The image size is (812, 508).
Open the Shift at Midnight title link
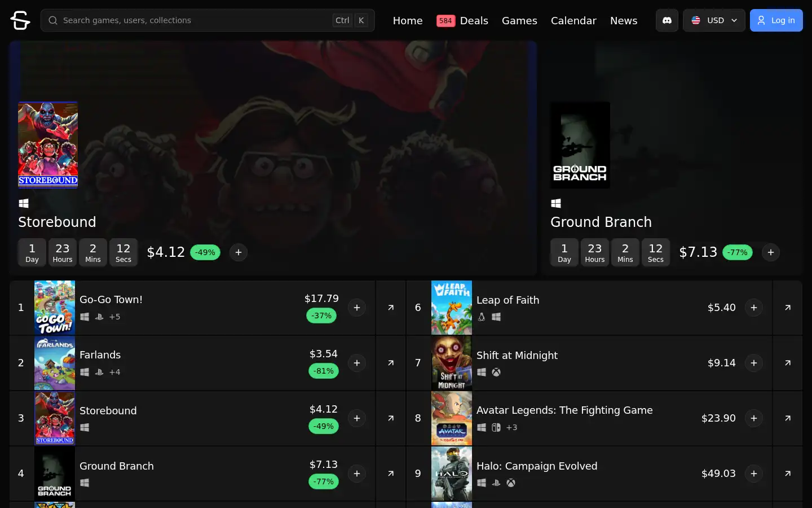tap(517, 356)
